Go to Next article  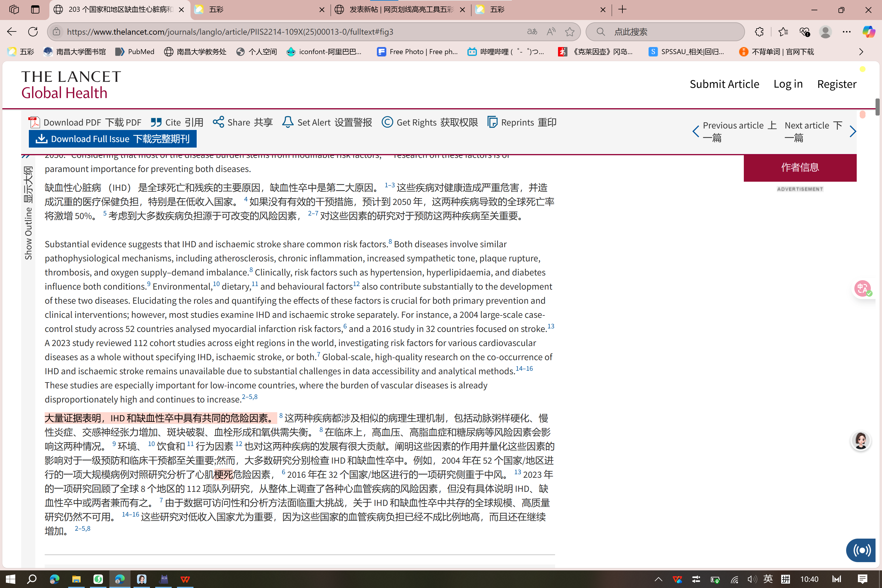click(820, 131)
